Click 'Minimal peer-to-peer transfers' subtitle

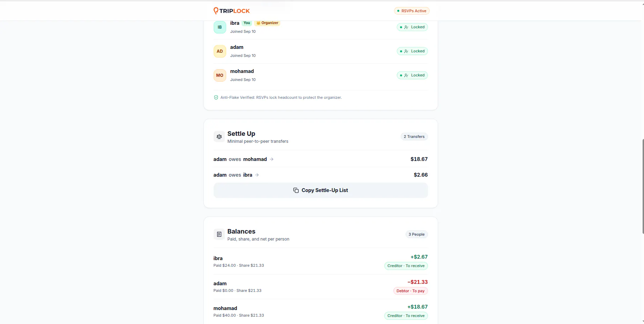pyautogui.click(x=258, y=141)
